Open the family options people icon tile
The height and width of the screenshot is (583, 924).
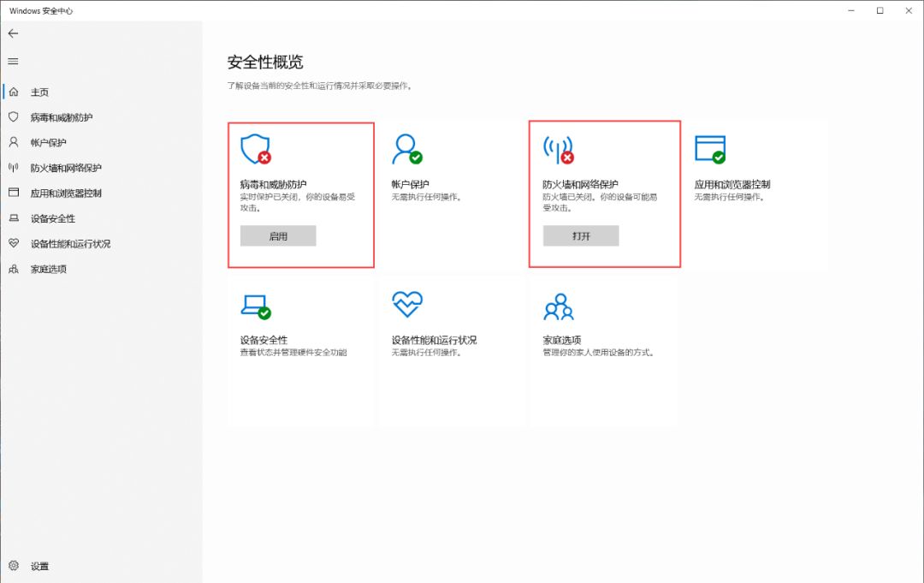tap(559, 306)
